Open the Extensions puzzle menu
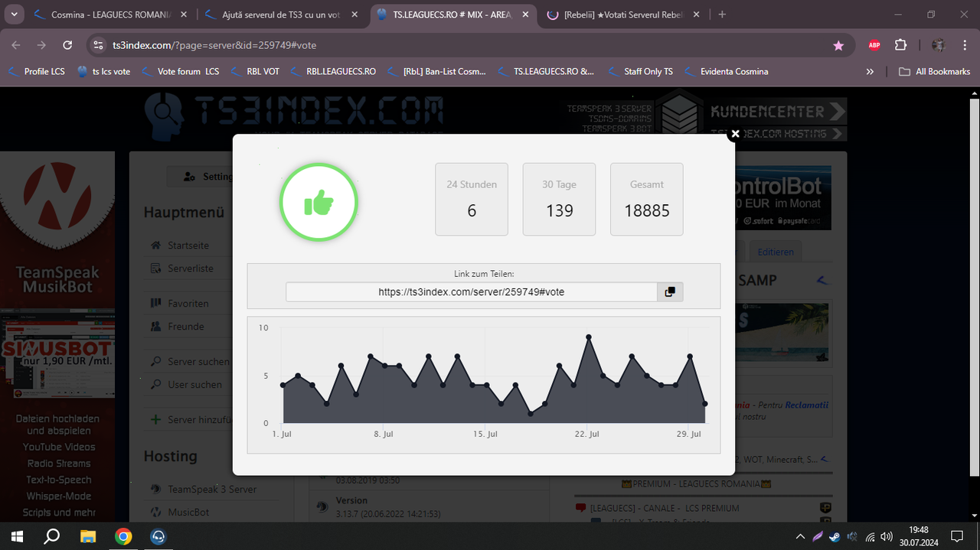Viewport: 980px width, 550px height. coord(900,45)
